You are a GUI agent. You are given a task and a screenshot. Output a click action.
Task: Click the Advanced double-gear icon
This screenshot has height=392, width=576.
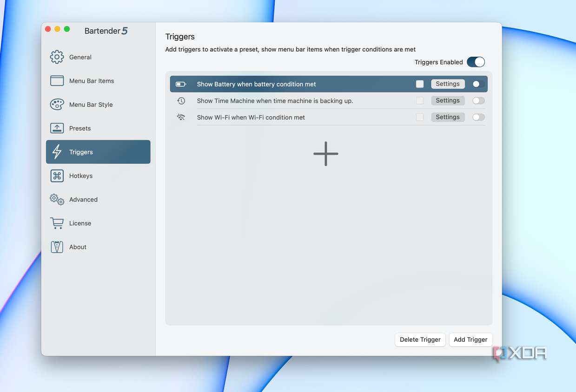coord(57,199)
